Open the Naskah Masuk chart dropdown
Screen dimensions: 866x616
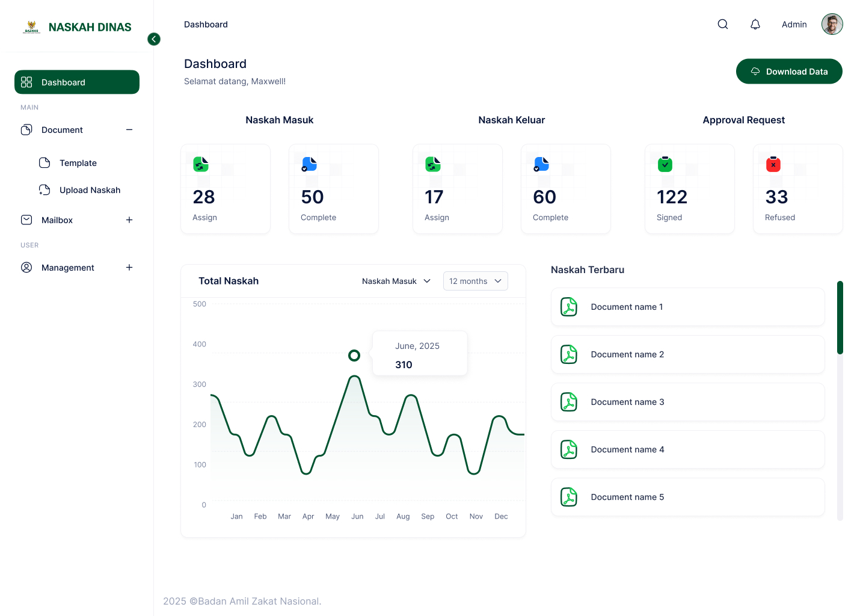[x=396, y=281]
